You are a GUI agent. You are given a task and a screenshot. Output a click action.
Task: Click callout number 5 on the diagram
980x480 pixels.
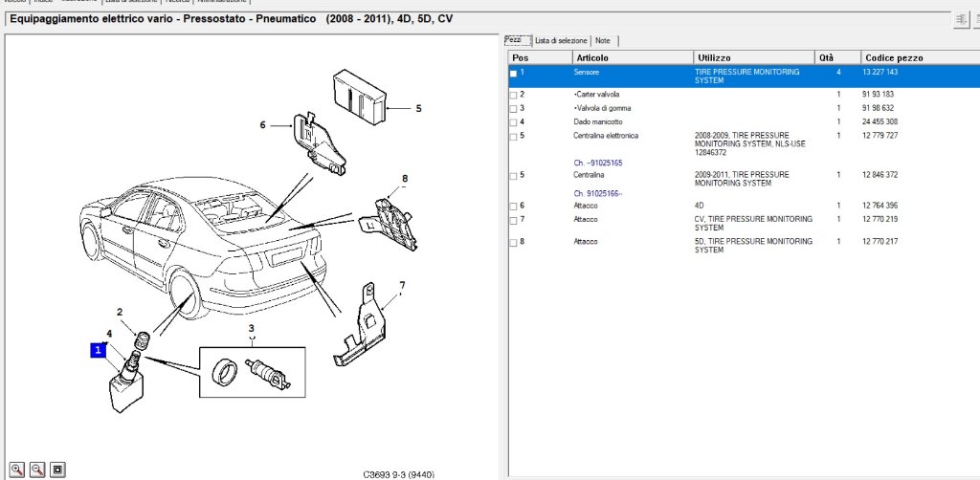[417, 109]
